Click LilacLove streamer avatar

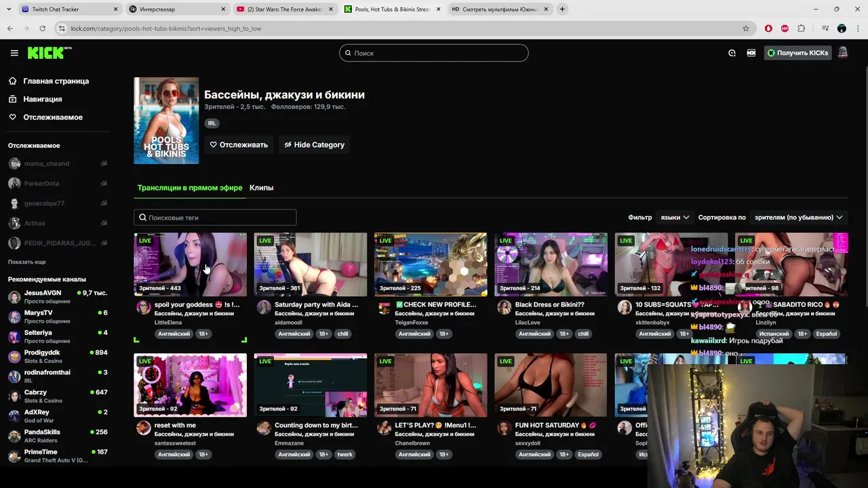[504, 307]
